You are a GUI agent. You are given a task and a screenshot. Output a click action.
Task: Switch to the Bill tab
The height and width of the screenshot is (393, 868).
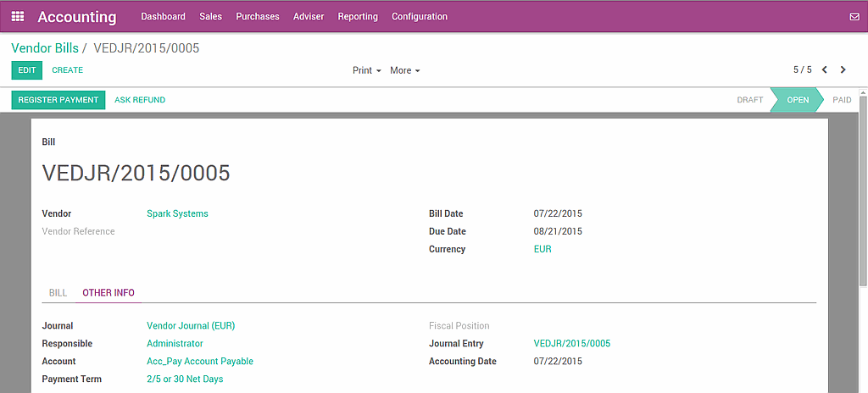(x=58, y=293)
